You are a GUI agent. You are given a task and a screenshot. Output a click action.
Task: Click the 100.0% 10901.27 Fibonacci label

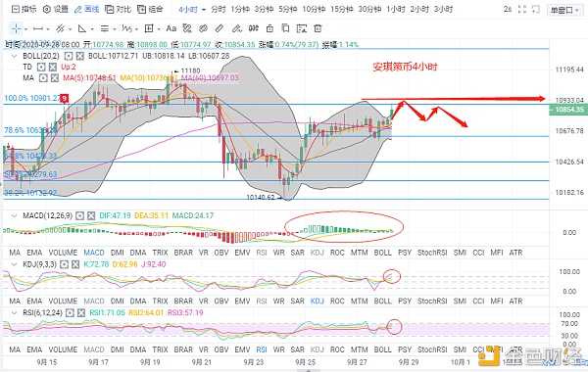click(32, 98)
